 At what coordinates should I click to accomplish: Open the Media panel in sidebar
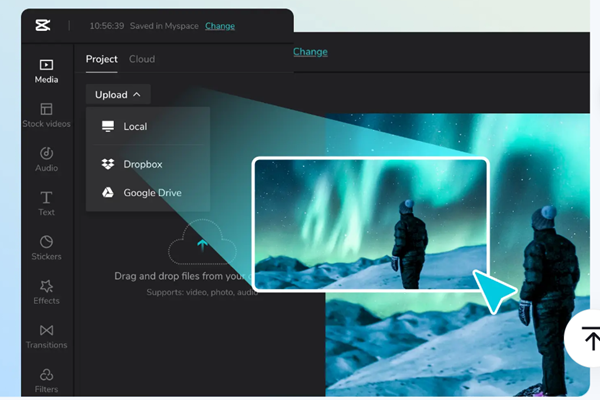[x=46, y=70]
